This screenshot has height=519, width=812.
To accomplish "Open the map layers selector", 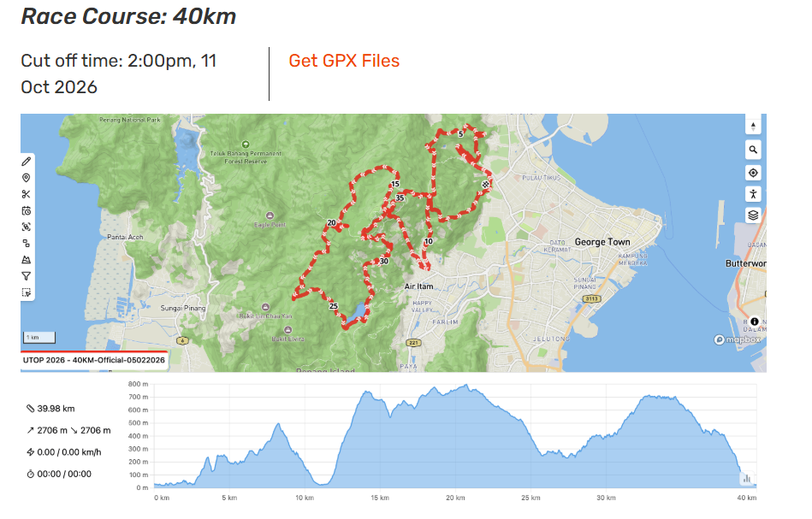I will 753,215.
